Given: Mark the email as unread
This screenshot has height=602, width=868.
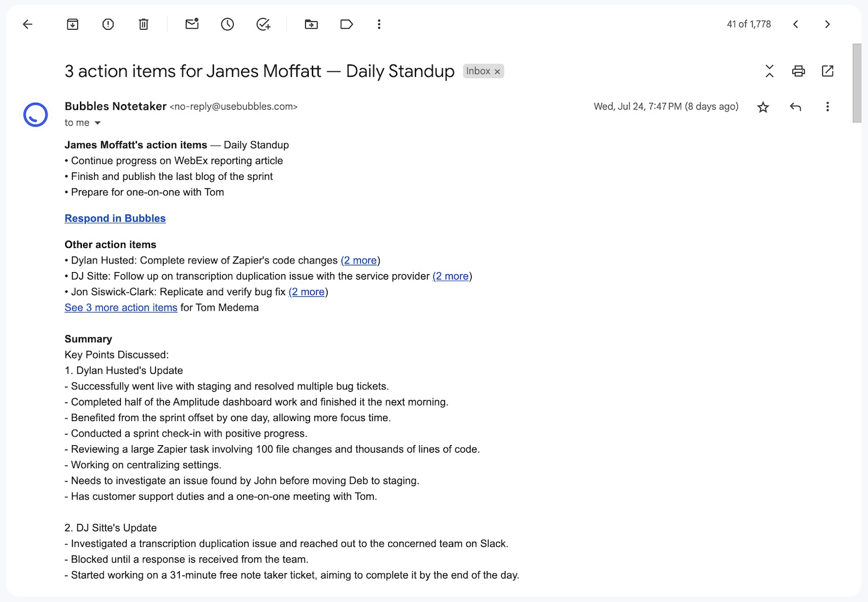Looking at the screenshot, I should (192, 24).
